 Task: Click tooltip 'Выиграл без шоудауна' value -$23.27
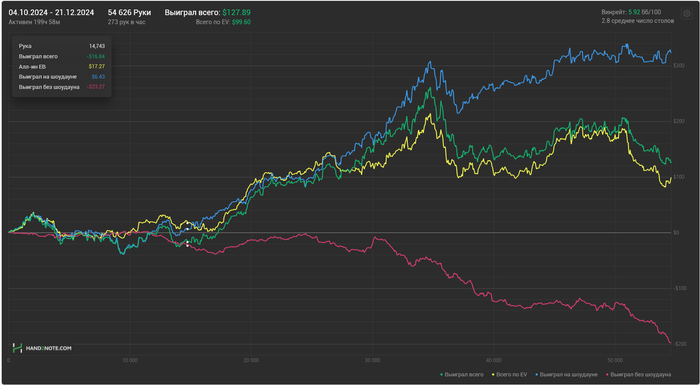tap(96, 87)
